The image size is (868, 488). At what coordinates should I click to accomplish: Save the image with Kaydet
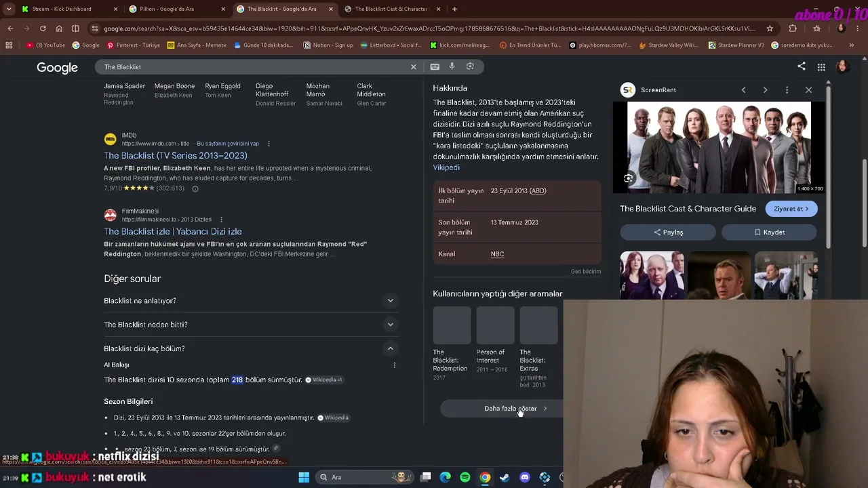click(769, 232)
